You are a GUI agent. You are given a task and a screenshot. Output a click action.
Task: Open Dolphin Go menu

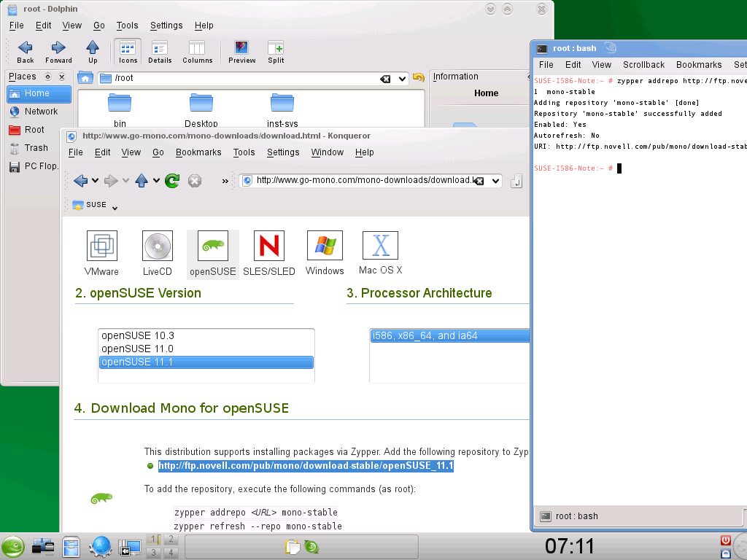click(98, 26)
